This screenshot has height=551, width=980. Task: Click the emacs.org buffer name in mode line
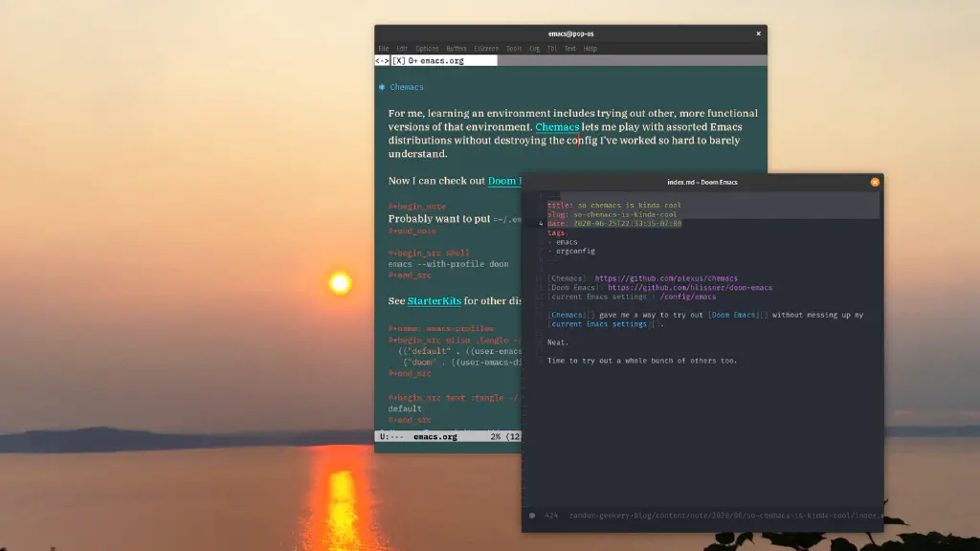click(x=434, y=437)
